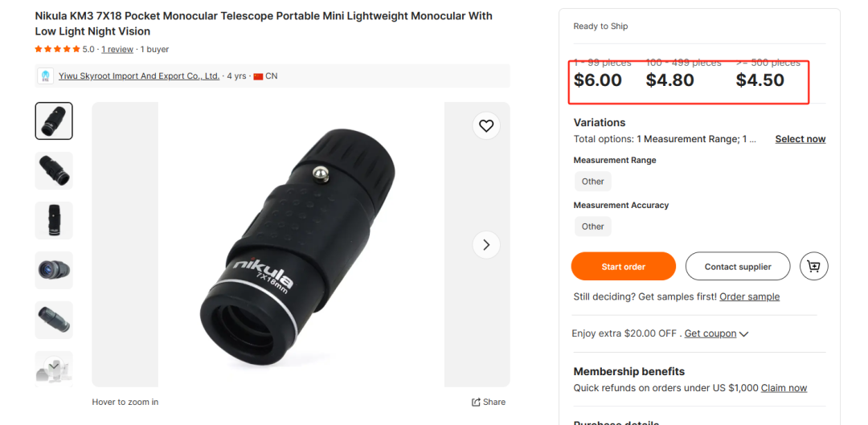Click the China flag icon
The height and width of the screenshot is (425, 868).
258,76
